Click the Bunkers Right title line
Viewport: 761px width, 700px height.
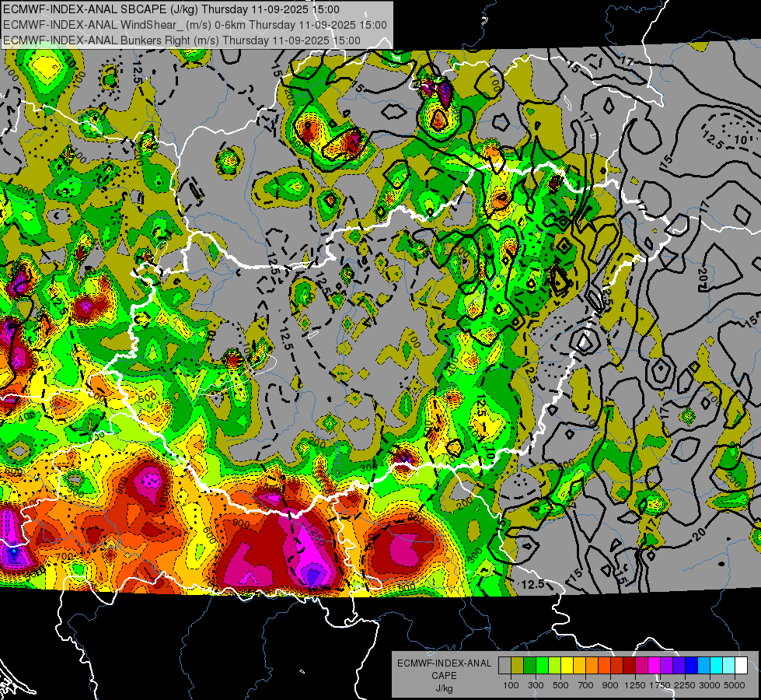pyautogui.click(x=182, y=40)
